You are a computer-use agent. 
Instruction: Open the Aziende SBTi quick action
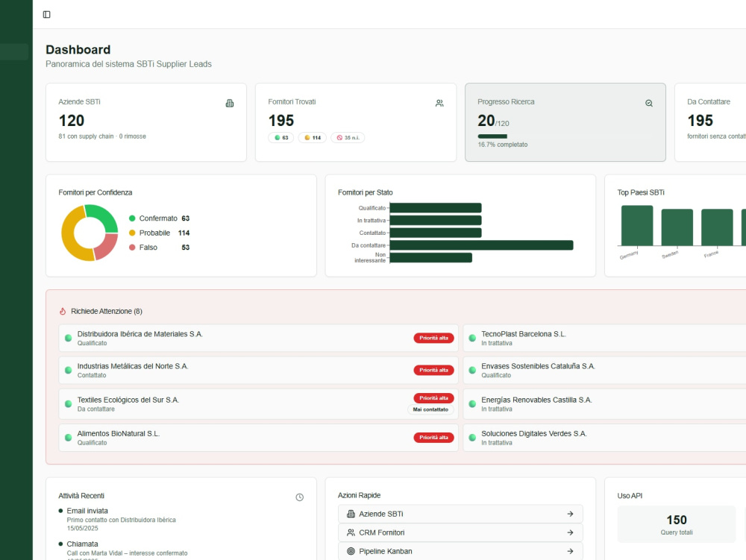click(460, 514)
